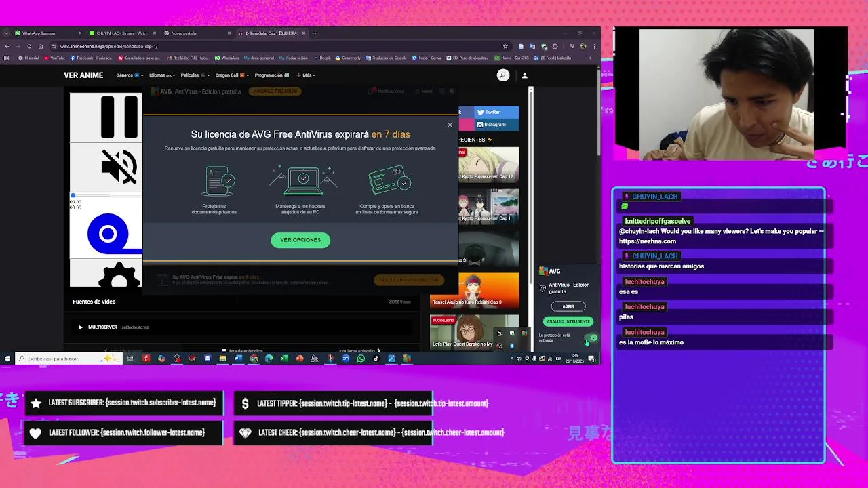This screenshot has height=488, width=868.
Task: Open the site search magnifier icon
Action: (x=502, y=75)
